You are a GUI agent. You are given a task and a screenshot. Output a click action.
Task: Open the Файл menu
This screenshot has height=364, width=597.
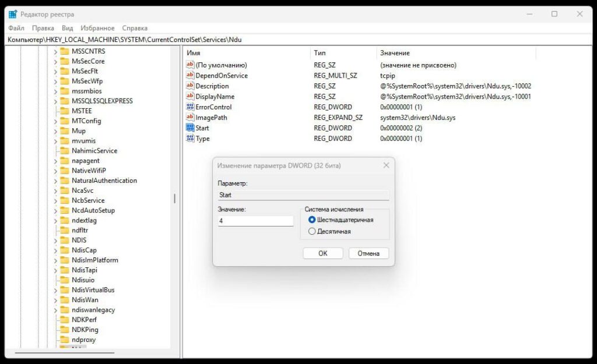coord(16,28)
